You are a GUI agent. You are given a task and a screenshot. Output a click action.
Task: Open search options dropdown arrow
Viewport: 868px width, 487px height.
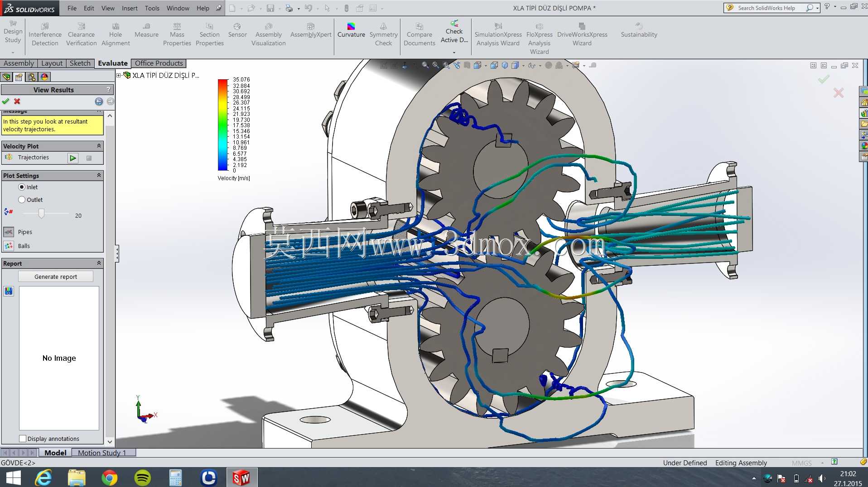click(817, 8)
